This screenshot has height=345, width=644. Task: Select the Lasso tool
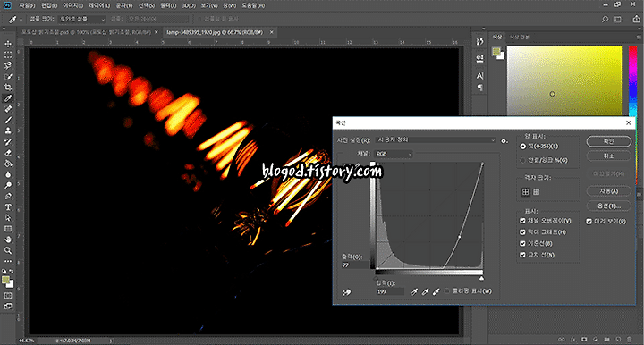pyautogui.click(x=8, y=65)
